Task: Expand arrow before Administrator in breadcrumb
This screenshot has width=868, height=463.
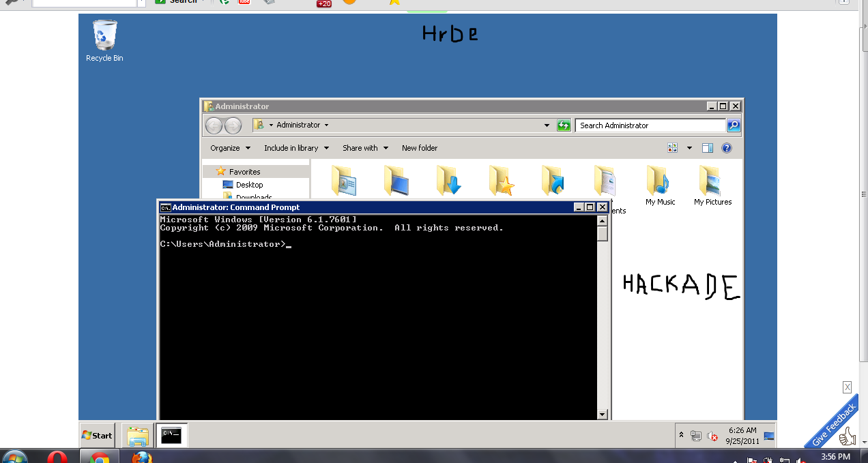Action: click(x=271, y=125)
